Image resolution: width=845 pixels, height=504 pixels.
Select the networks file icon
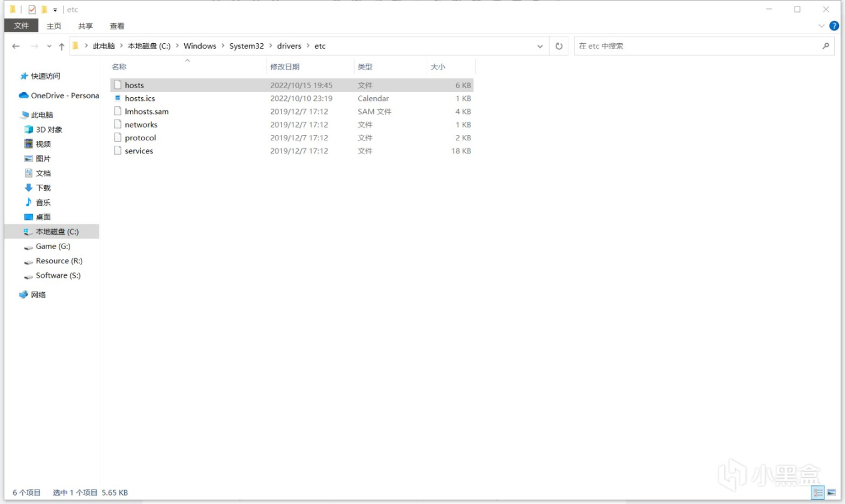[x=118, y=125]
